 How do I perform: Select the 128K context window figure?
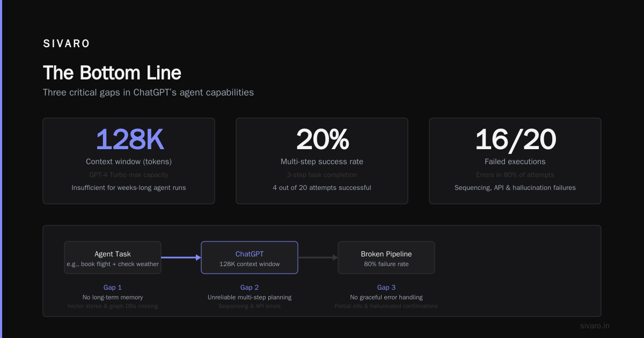(x=129, y=139)
